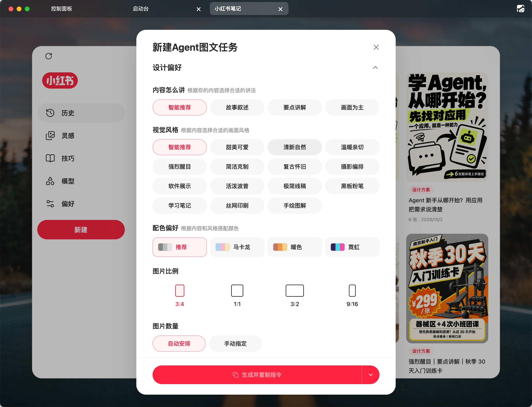
Task: Select the 9:16 tall ratio icon
Action: (x=352, y=290)
